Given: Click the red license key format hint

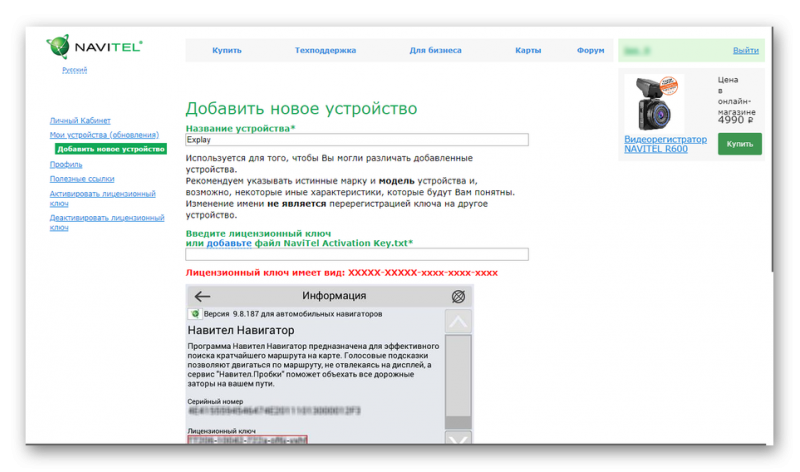Looking at the screenshot, I should pos(341,272).
